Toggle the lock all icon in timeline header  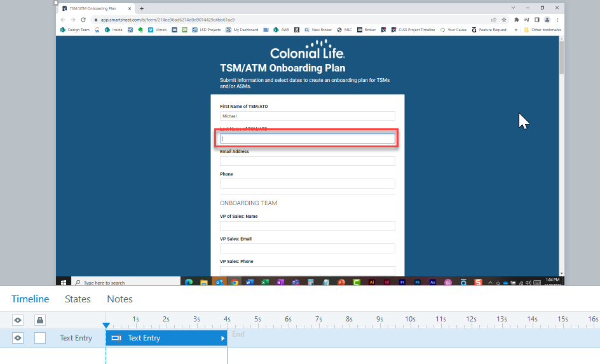tap(40, 320)
